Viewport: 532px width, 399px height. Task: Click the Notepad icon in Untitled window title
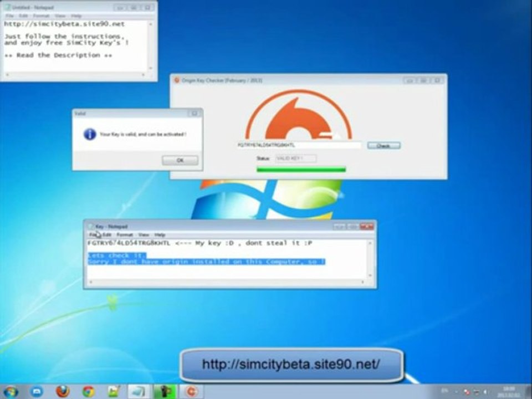[7, 7]
